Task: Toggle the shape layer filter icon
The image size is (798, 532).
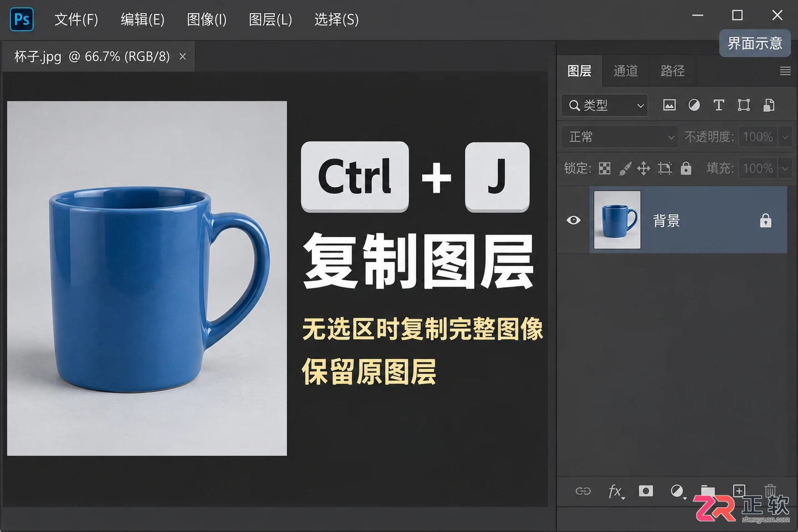Action: (x=744, y=105)
